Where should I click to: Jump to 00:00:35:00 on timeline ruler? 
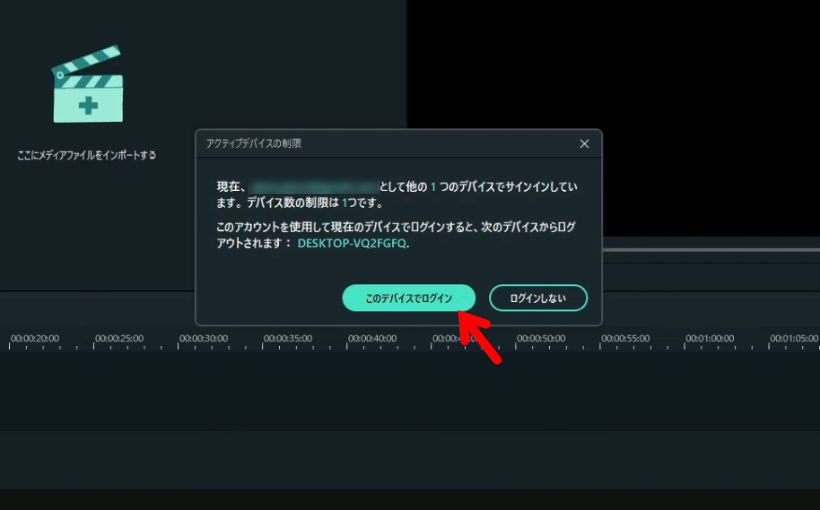(288, 339)
